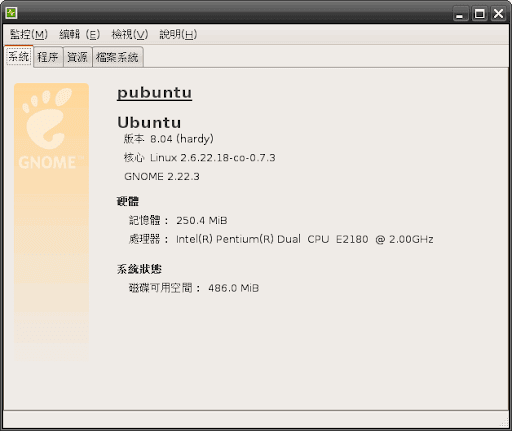512x431 pixels.
Task: Click the underlined pubuntu hostname
Action: click(x=154, y=93)
